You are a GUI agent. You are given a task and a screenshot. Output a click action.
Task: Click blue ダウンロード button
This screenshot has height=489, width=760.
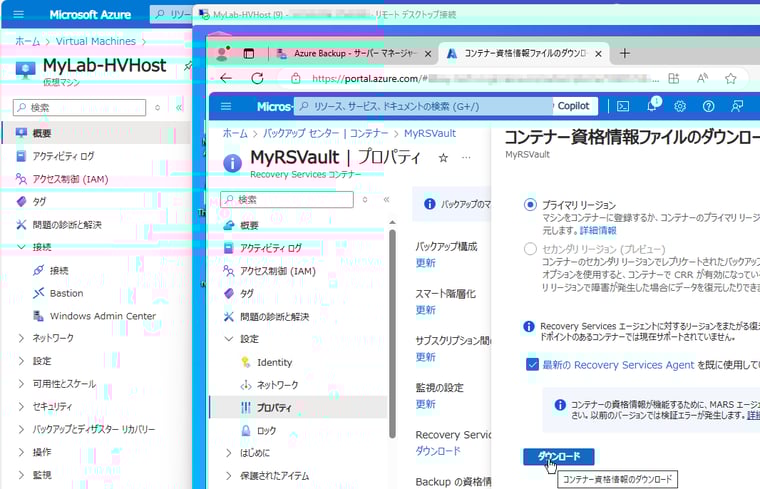(x=558, y=456)
